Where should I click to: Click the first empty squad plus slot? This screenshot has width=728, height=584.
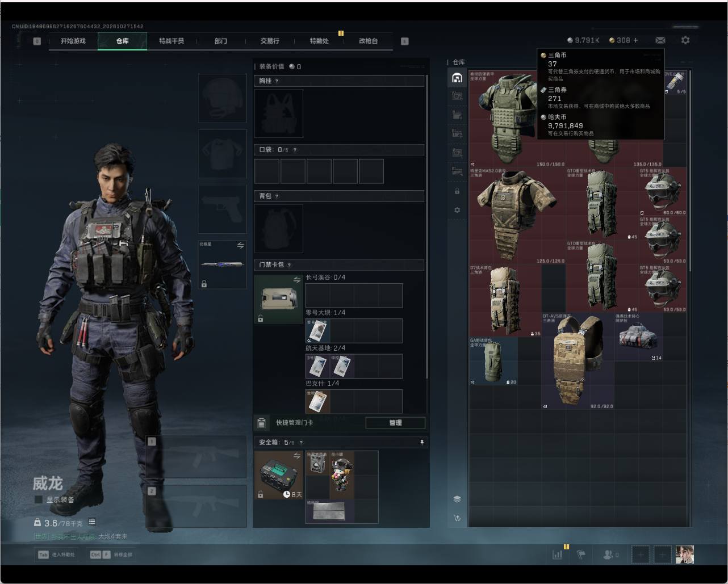coord(639,554)
